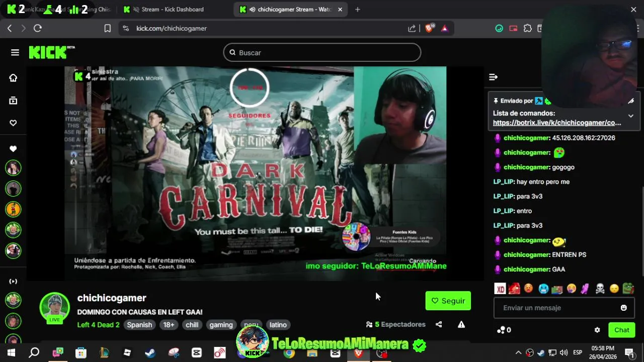Open Windows taskbar search
644x362 pixels.
pyautogui.click(x=34, y=353)
